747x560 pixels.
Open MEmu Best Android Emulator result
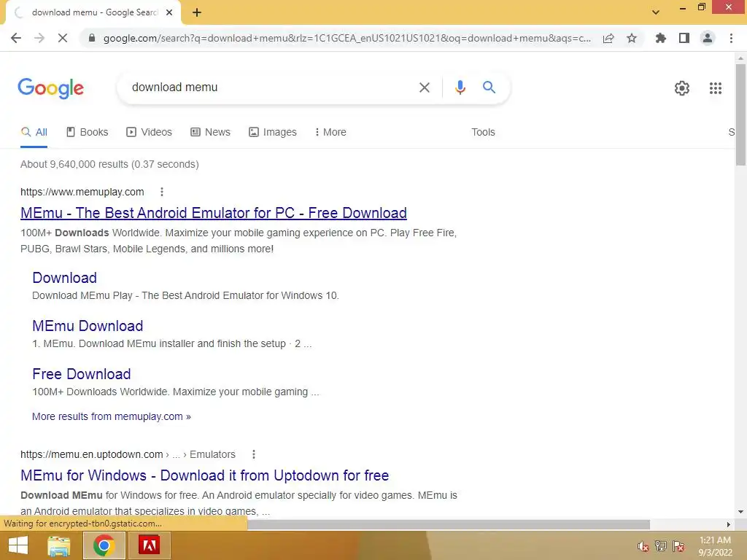pos(214,213)
